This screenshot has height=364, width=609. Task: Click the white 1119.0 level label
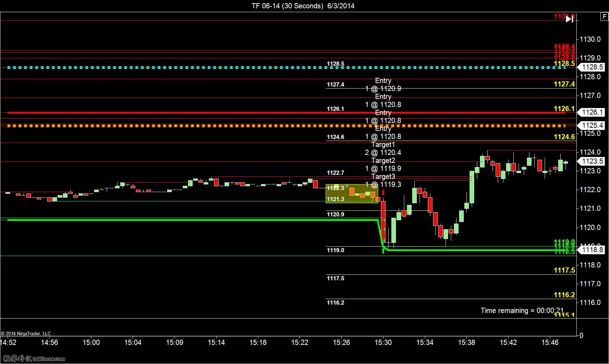click(x=335, y=250)
